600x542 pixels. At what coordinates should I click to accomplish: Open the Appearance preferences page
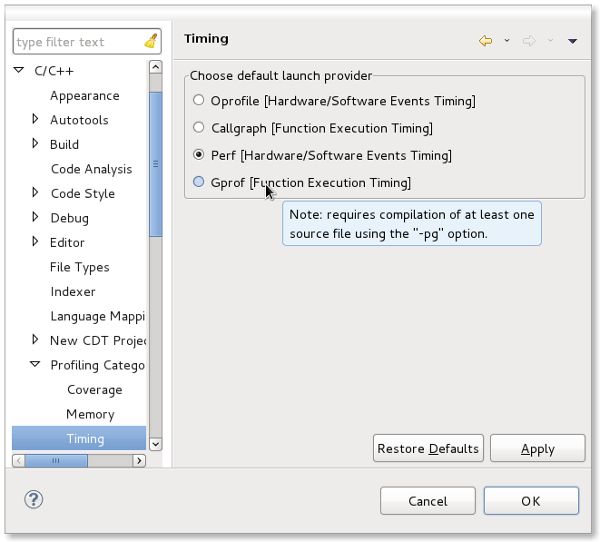[85, 96]
